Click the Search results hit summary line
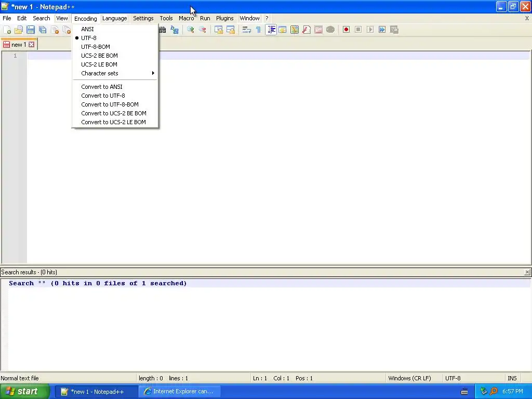 click(98, 283)
